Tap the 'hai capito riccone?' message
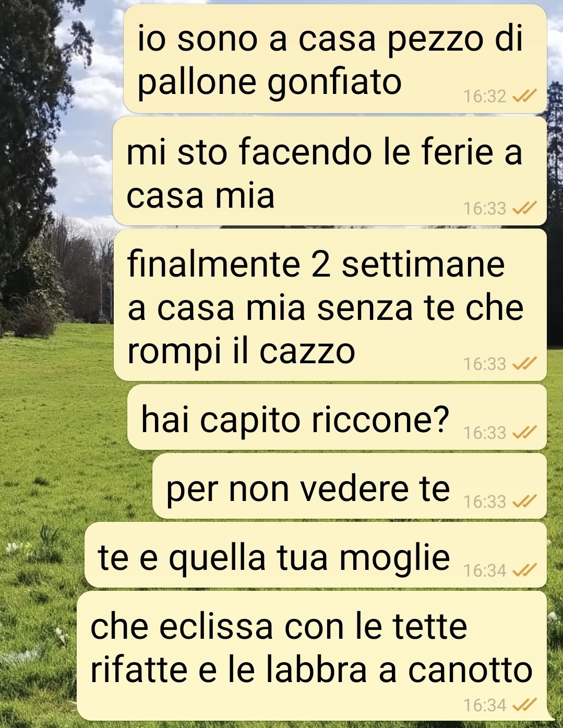Screen dimensions: 563x728 click(x=337, y=417)
